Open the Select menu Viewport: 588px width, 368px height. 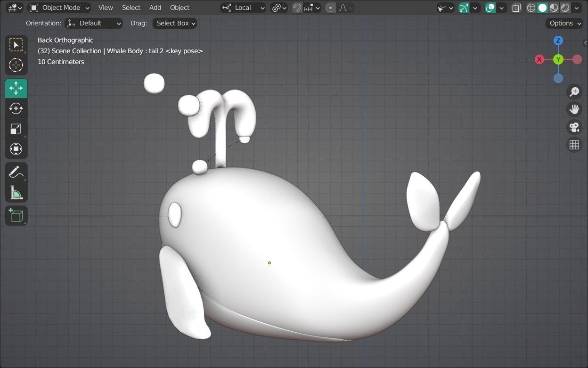[131, 8]
